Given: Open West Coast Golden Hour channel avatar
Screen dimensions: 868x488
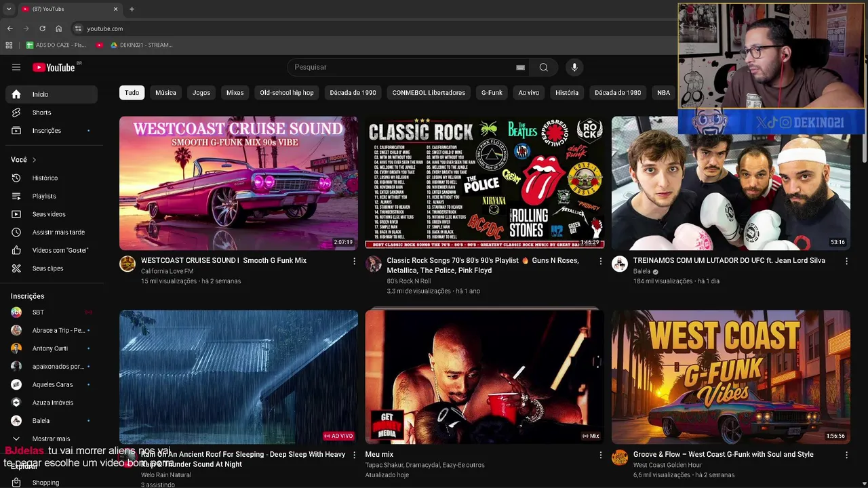Looking at the screenshot, I should (620, 457).
